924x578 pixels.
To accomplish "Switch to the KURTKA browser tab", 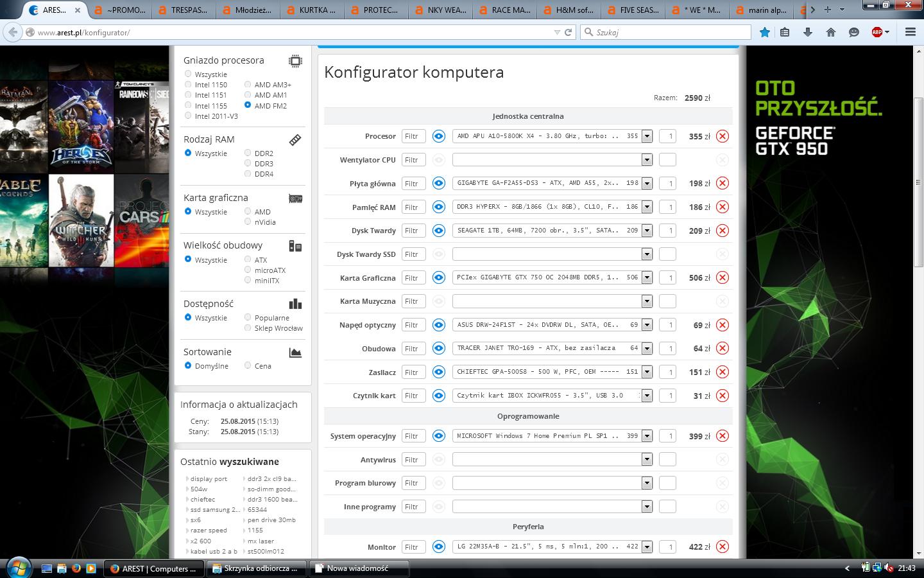I will tap(311, 10).
